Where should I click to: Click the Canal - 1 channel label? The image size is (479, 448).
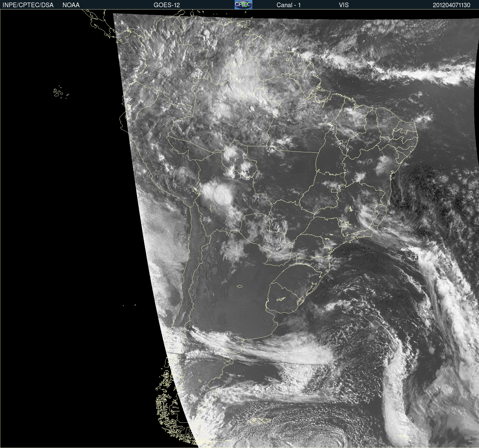coord(288,5)
